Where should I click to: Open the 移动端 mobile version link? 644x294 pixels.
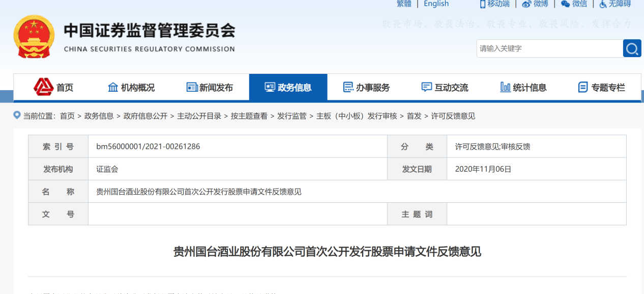[499, 4]
